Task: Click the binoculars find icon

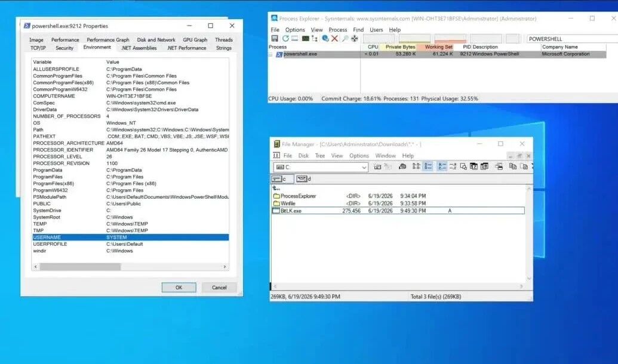Action: 345,38
